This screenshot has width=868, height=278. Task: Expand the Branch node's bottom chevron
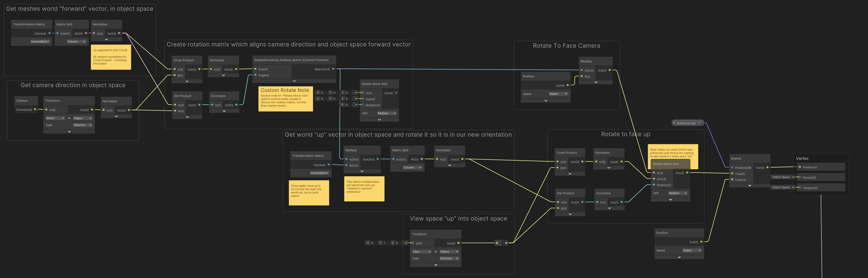tap(749, 186)
